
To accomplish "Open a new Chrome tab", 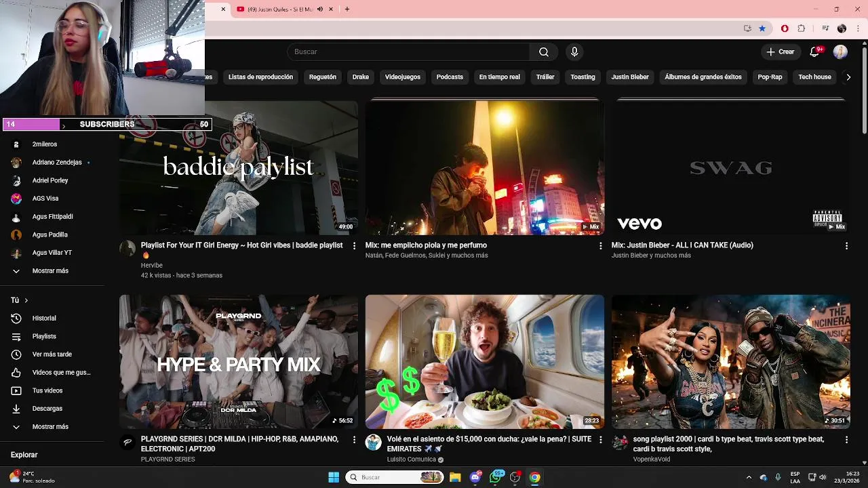I will [x=347, y=9].
